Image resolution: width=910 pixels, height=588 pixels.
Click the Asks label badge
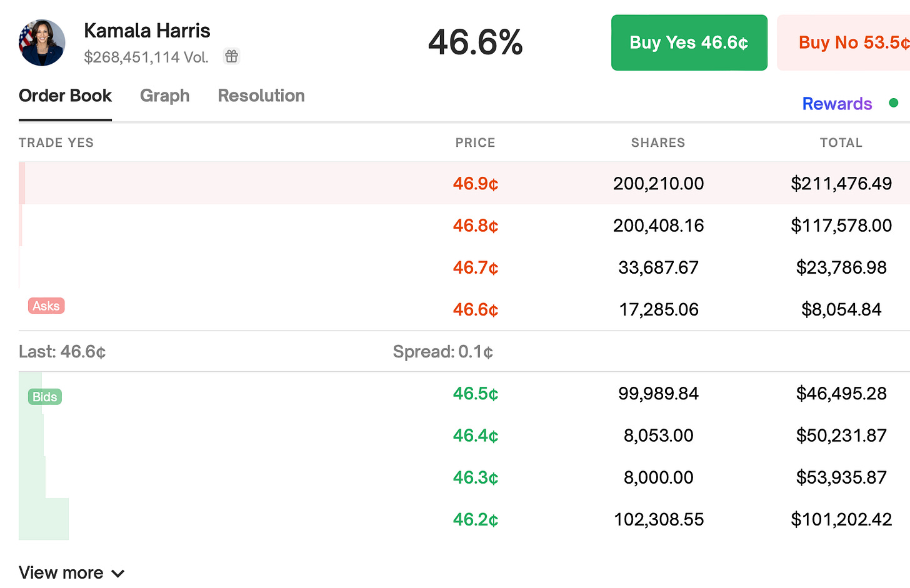coord(46,306)
